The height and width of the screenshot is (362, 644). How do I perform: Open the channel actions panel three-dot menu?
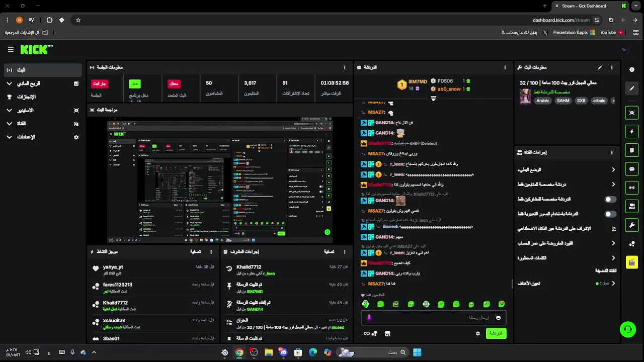[612, 152]
